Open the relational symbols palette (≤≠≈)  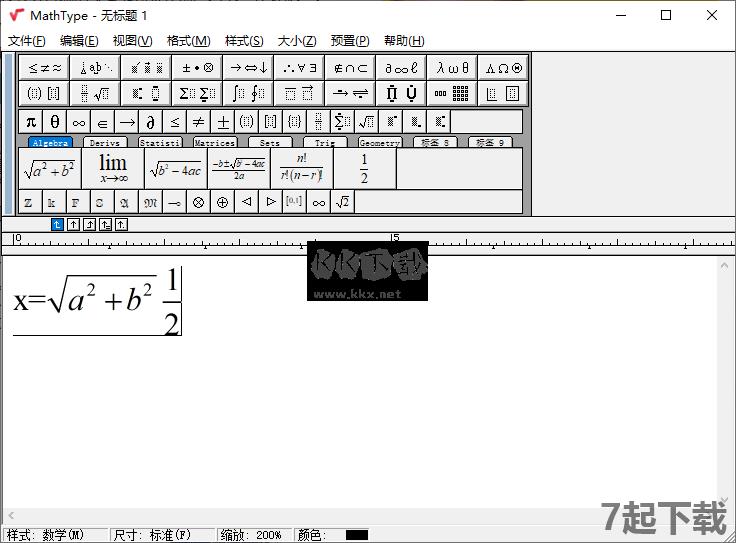click(44, 68)
